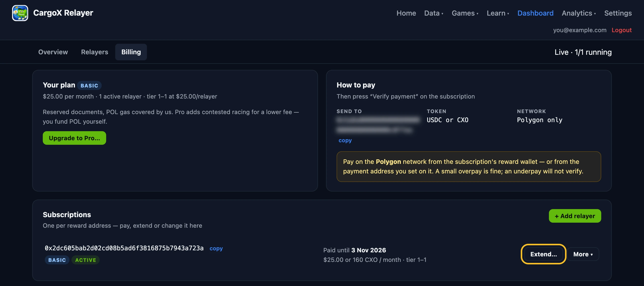Viewport: 644px width, 286px height.
Task: Expand the Games dropdown menu
Action: [x=465, y=13]
